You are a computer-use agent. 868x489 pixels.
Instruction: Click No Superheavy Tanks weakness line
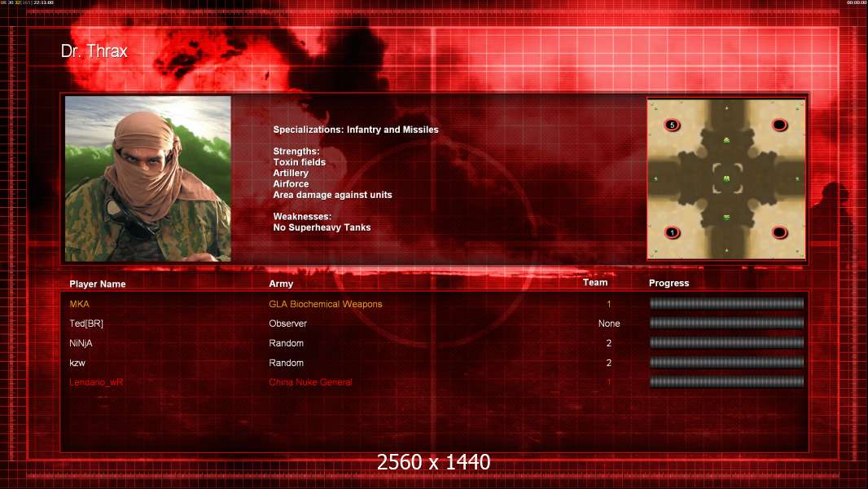click(x=322, y=227)
